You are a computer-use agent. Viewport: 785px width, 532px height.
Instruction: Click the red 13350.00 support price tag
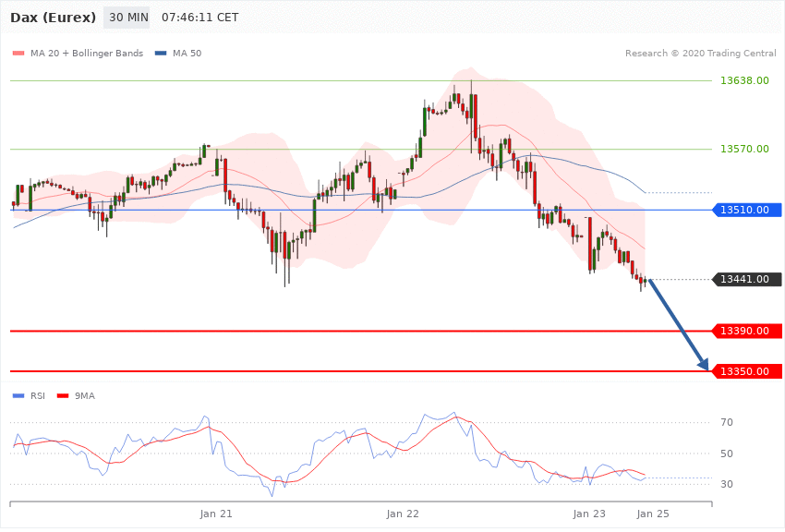[x=746, y=371]
